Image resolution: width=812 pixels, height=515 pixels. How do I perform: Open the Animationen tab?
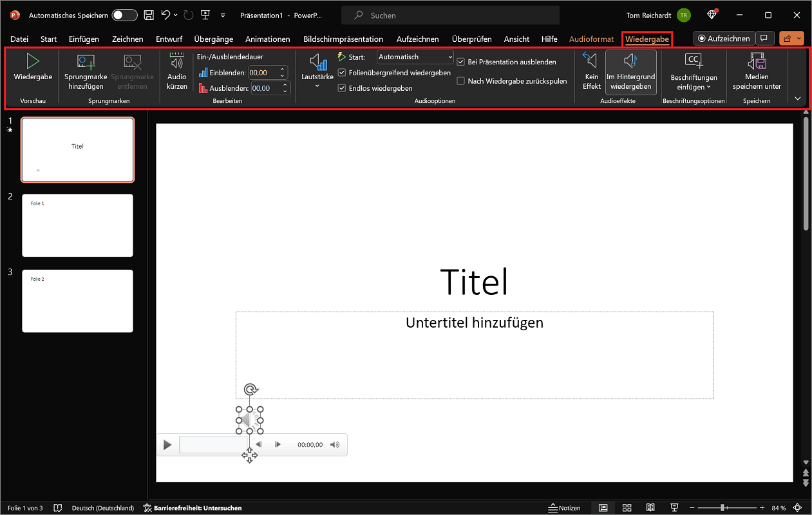click(x=268, y=39)
